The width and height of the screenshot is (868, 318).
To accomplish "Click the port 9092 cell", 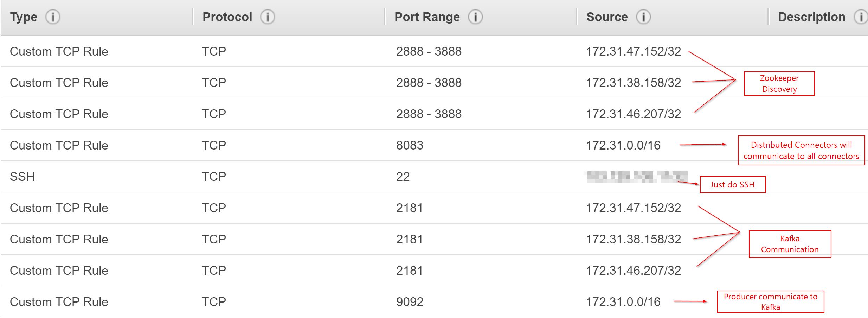I will click(x=410, y=302).
